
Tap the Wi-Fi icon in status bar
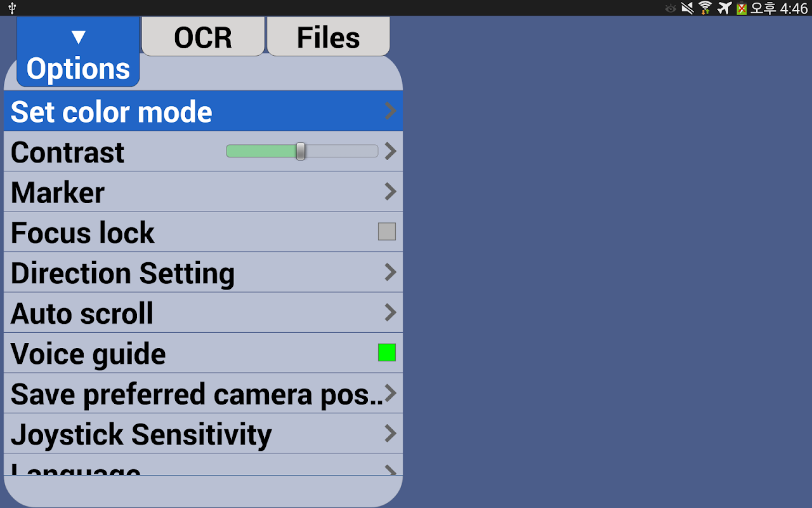click(x=705, y=8)
